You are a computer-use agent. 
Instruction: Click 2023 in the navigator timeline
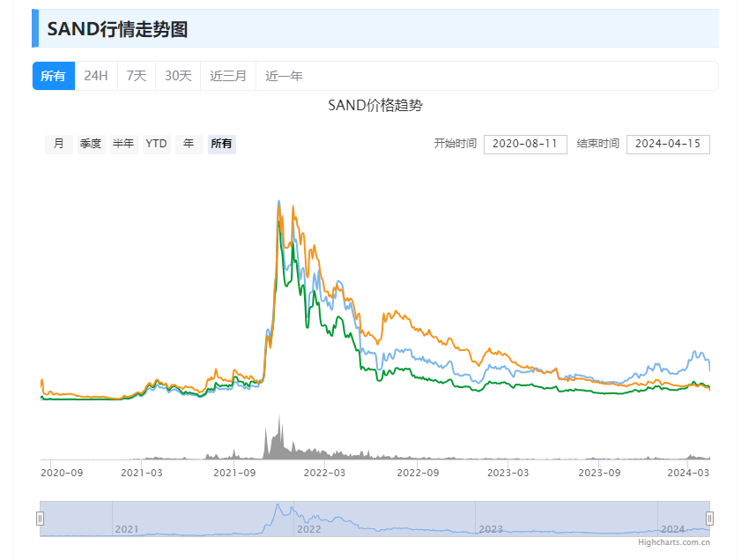491,529
